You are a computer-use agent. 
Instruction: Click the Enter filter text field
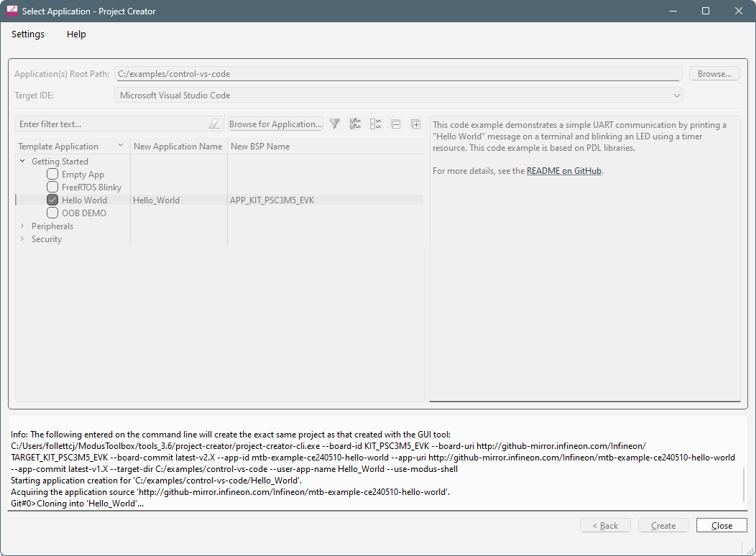pyautogui.click(x=111, y=124)
